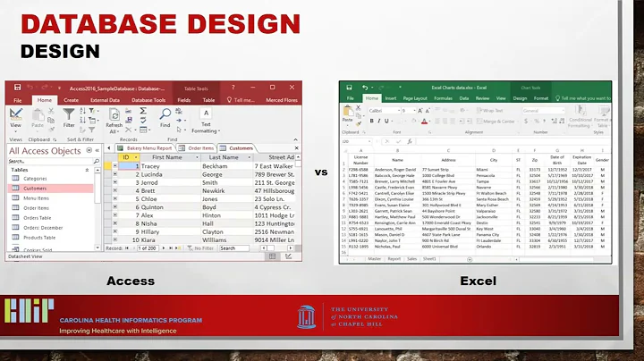644x361 pixels.
Task: Click the Find magnifier icon in Access
Action: [165, 114]
